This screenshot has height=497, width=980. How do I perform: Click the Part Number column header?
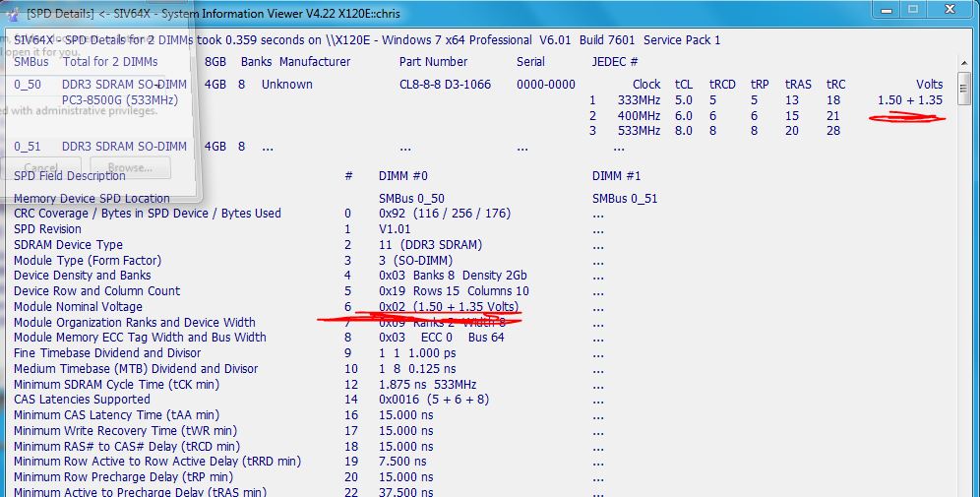pos(433,62)
